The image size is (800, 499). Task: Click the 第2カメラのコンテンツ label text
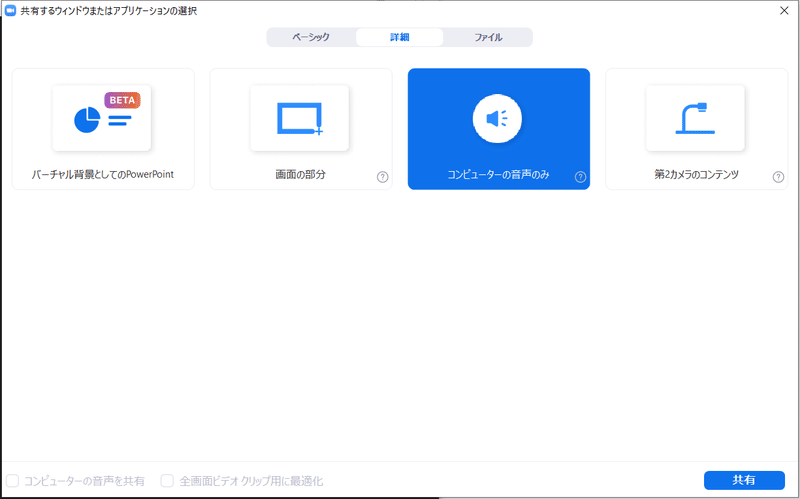click(x=696, y=174)
